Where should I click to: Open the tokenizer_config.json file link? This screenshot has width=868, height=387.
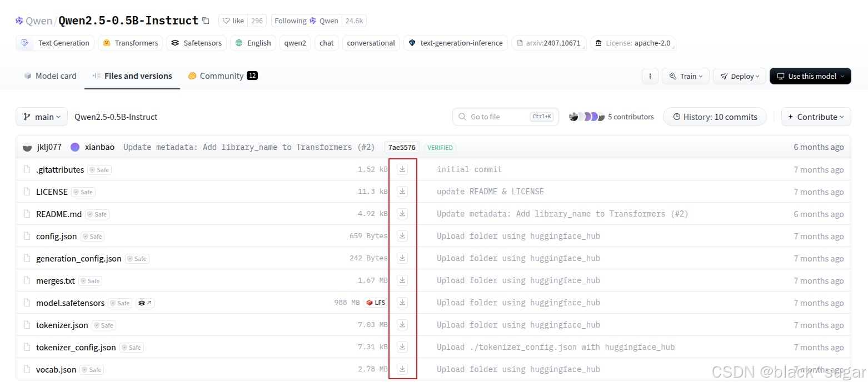point(76,347)
